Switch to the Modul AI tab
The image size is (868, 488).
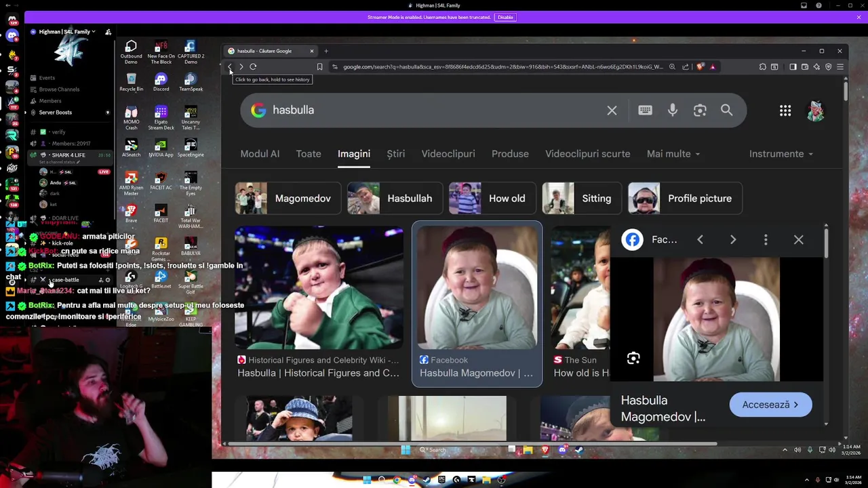tap(260, 154)
